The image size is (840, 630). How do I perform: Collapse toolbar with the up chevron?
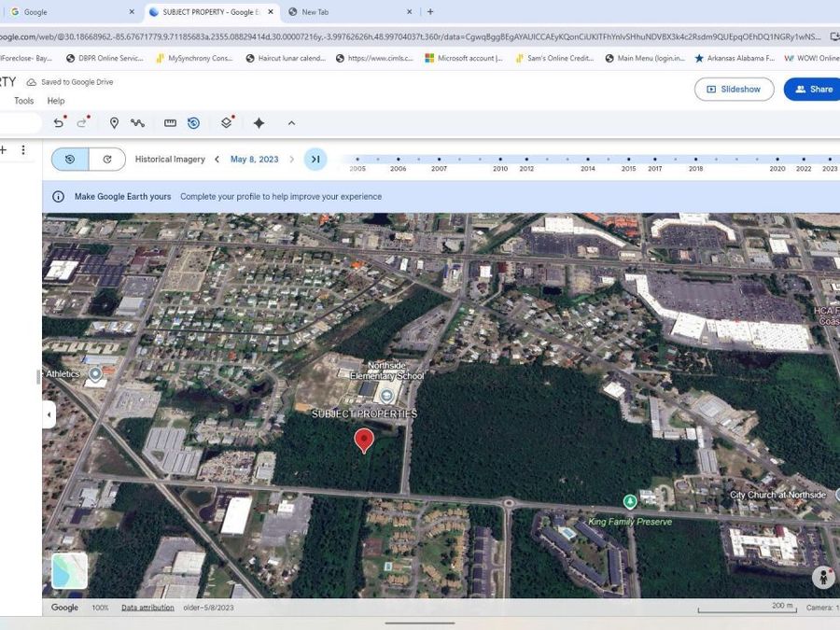click(291, 122)
